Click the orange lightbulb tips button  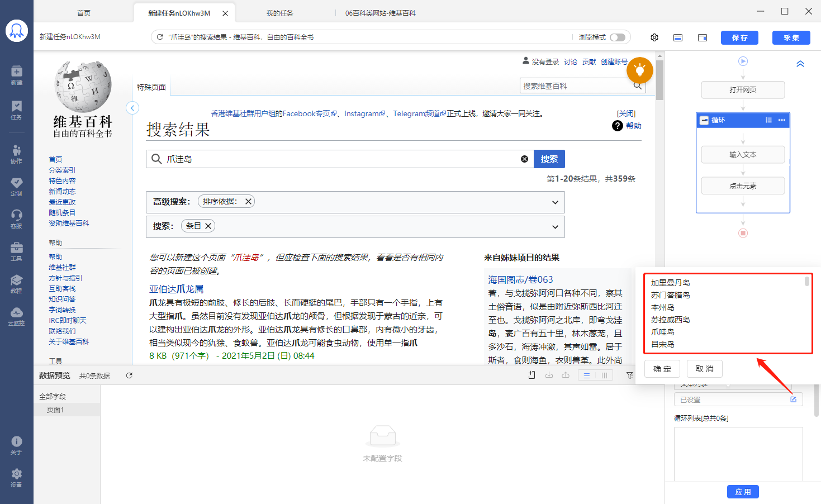coord(640,70)
